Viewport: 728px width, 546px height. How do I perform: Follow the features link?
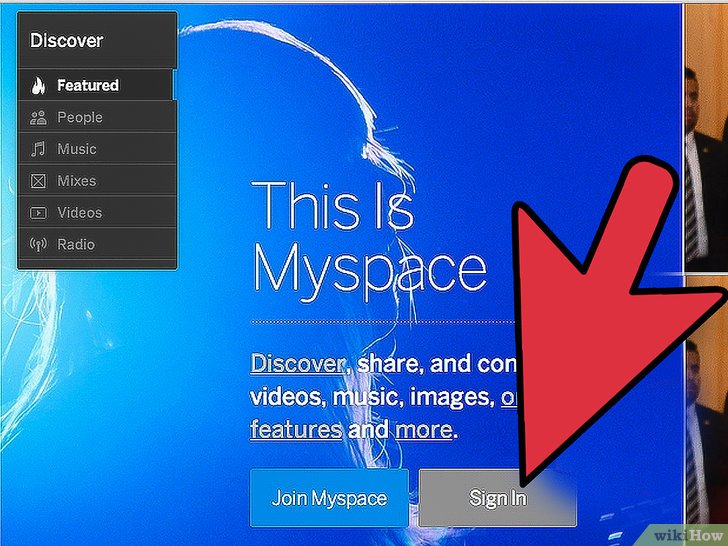[296, 429]
